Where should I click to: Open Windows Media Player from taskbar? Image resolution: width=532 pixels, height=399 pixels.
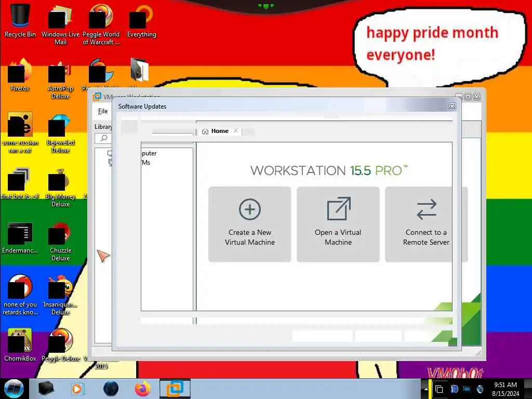tap(77, 389)
